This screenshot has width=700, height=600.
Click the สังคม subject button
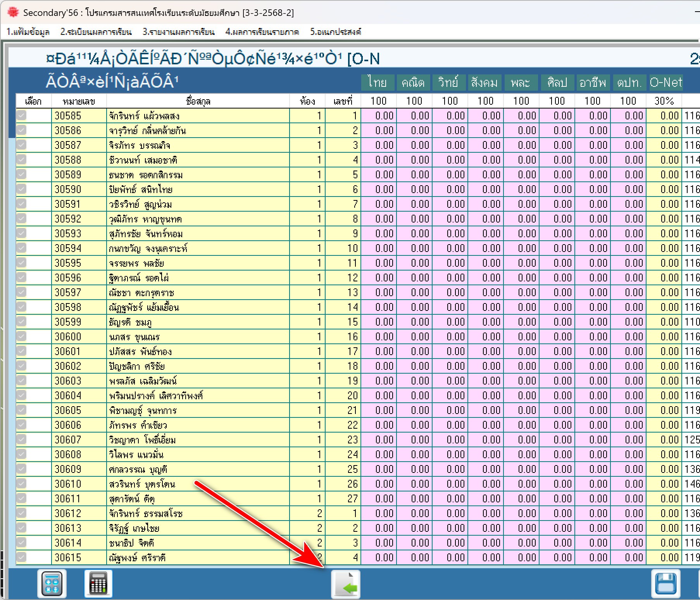coord(484,83)
